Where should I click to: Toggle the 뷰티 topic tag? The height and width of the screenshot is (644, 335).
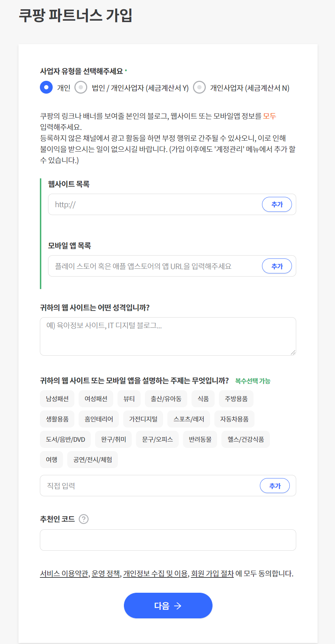[129, 399]
